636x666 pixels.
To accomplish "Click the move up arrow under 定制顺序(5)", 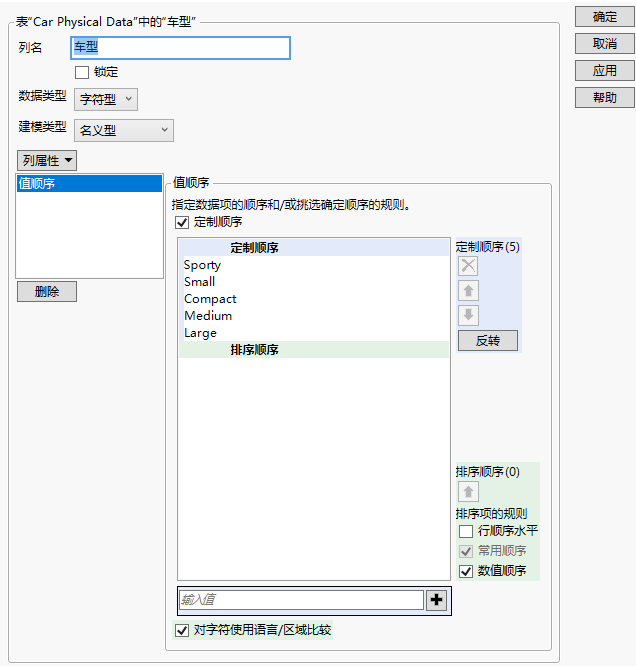I will [x=468, y=291].
